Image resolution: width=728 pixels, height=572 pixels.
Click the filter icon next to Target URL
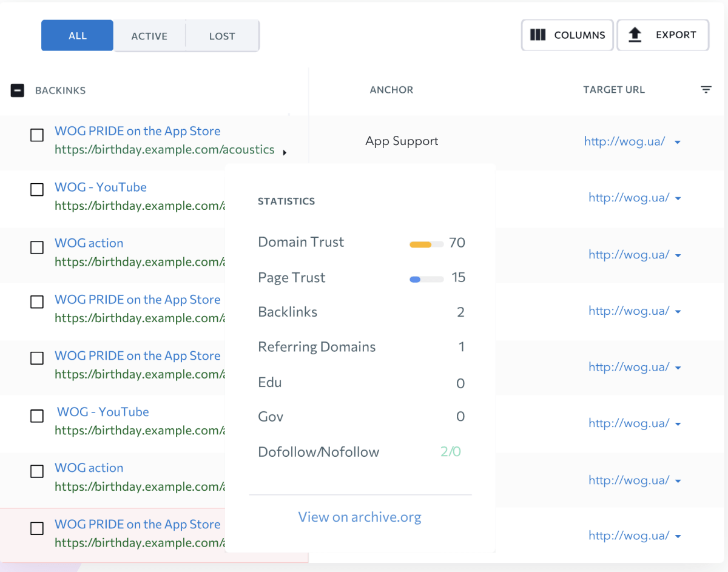tap(706, 90)
